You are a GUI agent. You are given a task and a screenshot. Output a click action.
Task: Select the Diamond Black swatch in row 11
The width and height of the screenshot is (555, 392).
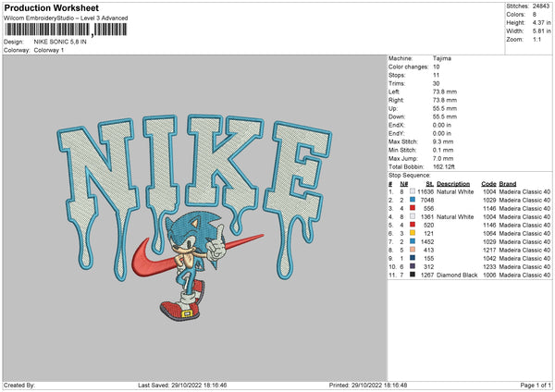[x=413, y=275]
